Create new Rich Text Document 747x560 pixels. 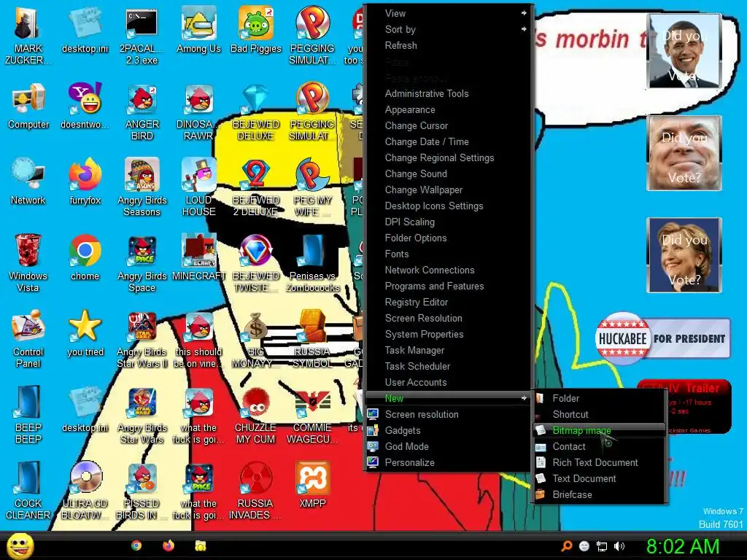600,462
